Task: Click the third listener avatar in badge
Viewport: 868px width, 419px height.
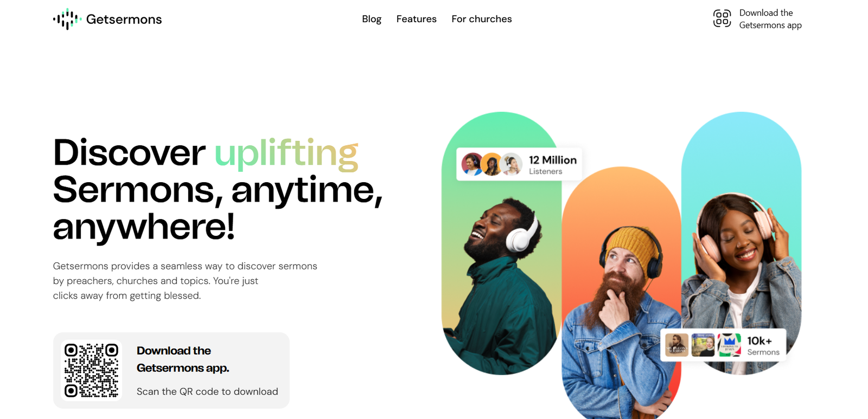Action: [511, 164]
